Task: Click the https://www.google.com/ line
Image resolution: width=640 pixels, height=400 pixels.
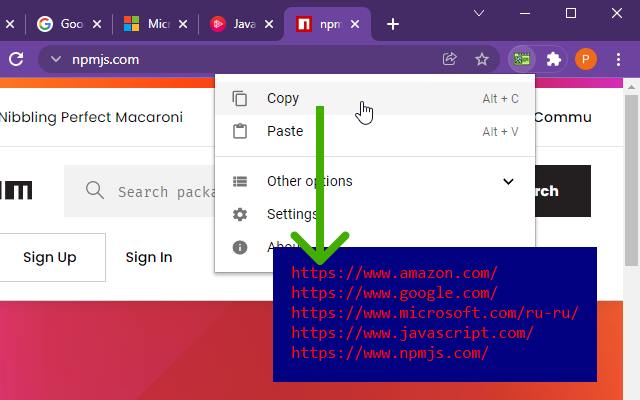Action: pyautogui.click(x=394, y=293)
